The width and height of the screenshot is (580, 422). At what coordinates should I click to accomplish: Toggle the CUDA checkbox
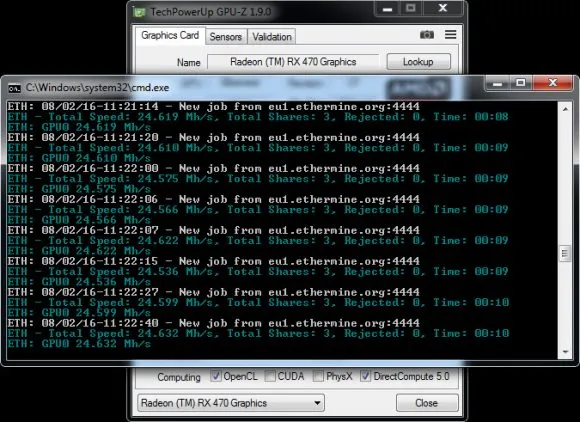pyautogui.click(x=270, y=377)
